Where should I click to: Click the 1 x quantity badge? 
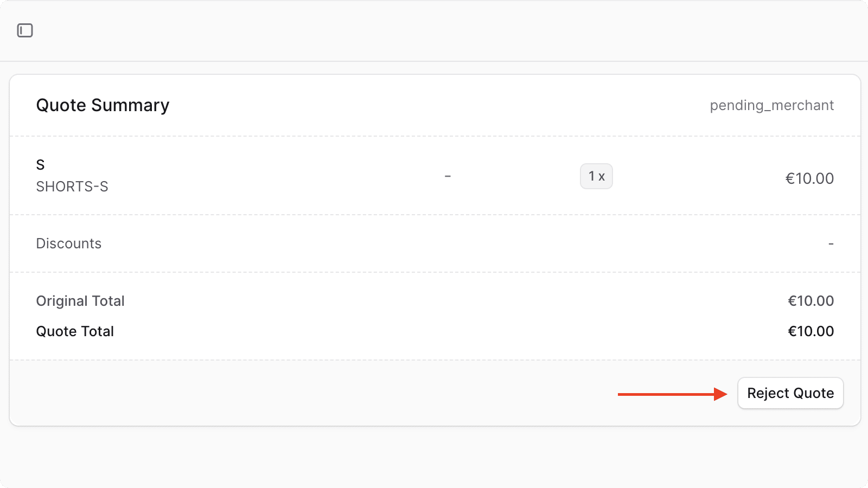596,176
